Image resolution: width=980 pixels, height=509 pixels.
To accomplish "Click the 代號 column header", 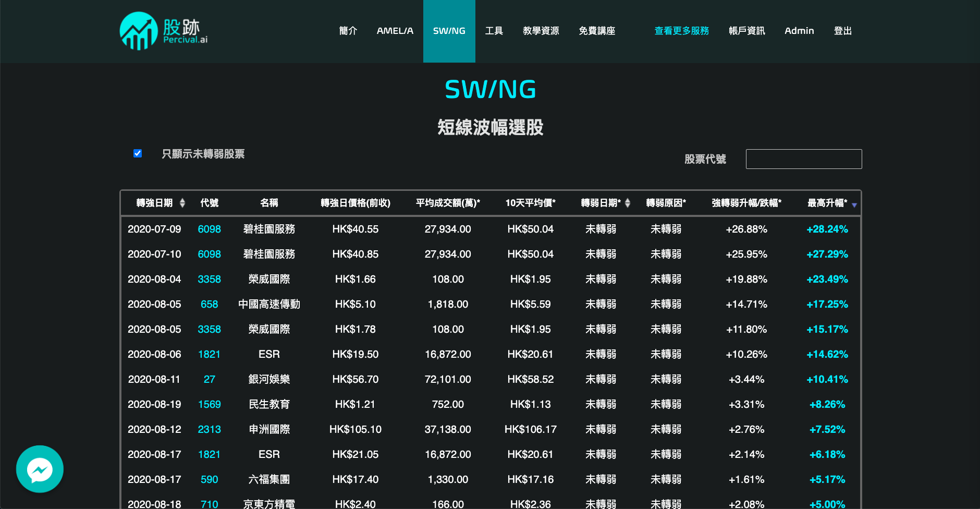I will [x=210, y=203].
